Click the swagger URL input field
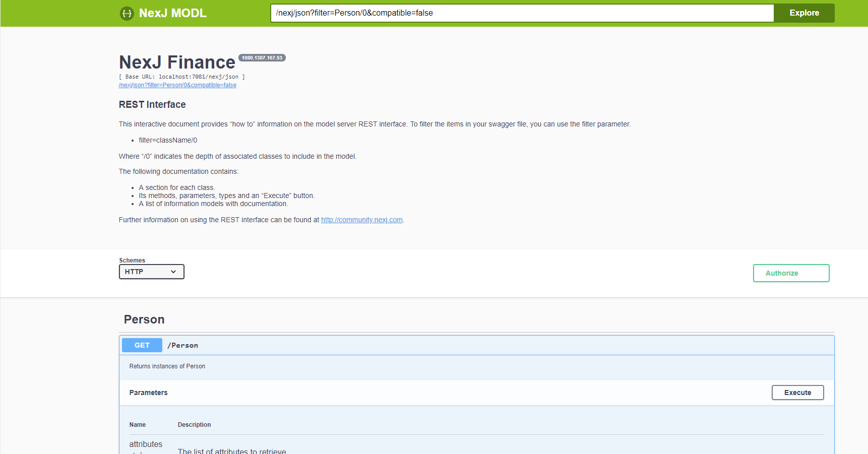The height and width of the screenshot is (454, 868). [x=522, y=13]
